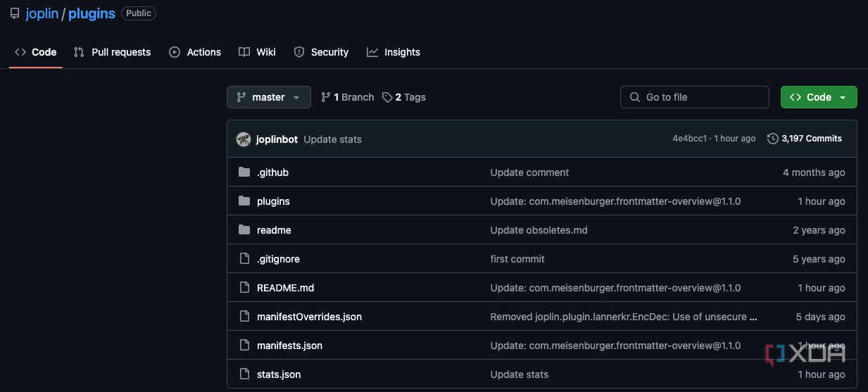The image size is (868, 392).
Task: Click the git branch icon beside 1 Branch
Action: (325, 97)
